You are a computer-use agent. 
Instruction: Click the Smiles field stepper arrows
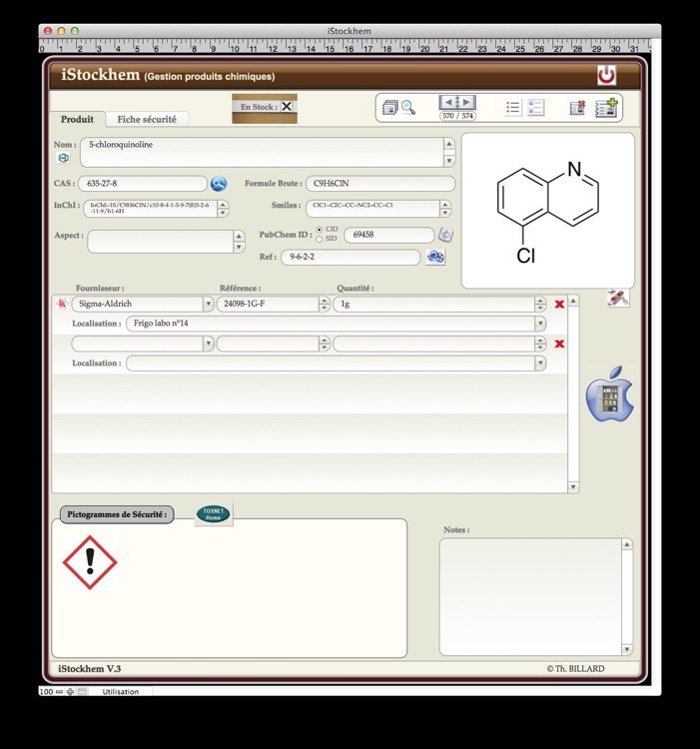445,209
